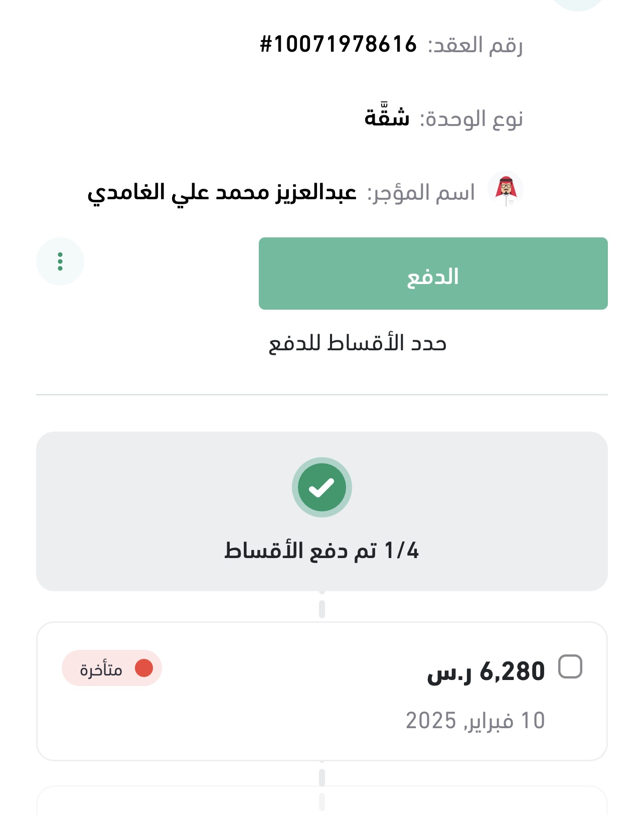Tap the متأخرة overdue badge
The image size is (644, 815).
111,668
